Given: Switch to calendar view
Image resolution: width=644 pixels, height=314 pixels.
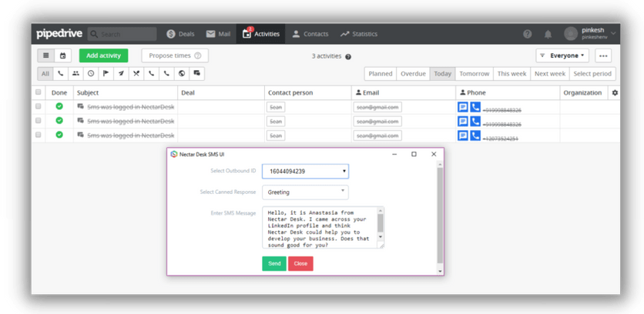Looking at the screenshot, I should coord(63,55).
